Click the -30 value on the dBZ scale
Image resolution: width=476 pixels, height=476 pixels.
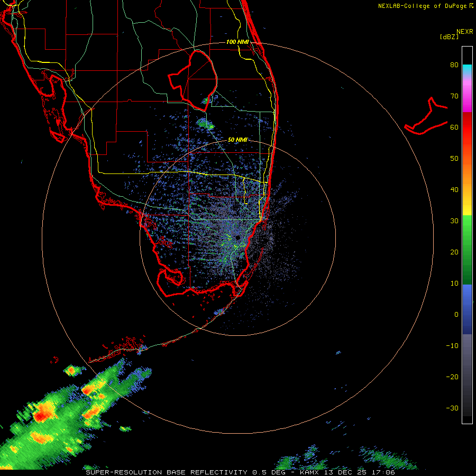pos(452,408)
